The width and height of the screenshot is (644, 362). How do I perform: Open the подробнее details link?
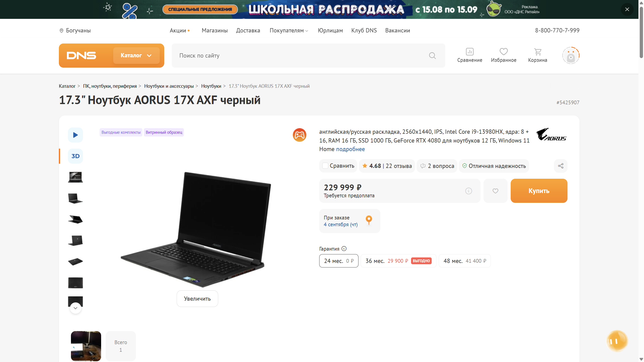(350, 149)
